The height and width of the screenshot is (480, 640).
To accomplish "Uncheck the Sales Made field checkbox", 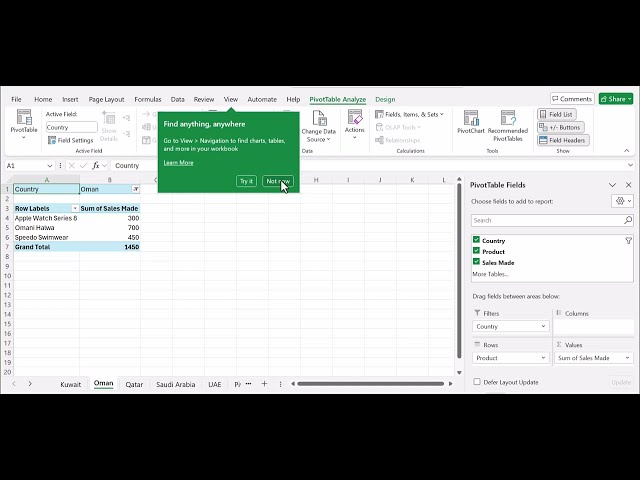I will pyautogui.click(x=476, y=262).
